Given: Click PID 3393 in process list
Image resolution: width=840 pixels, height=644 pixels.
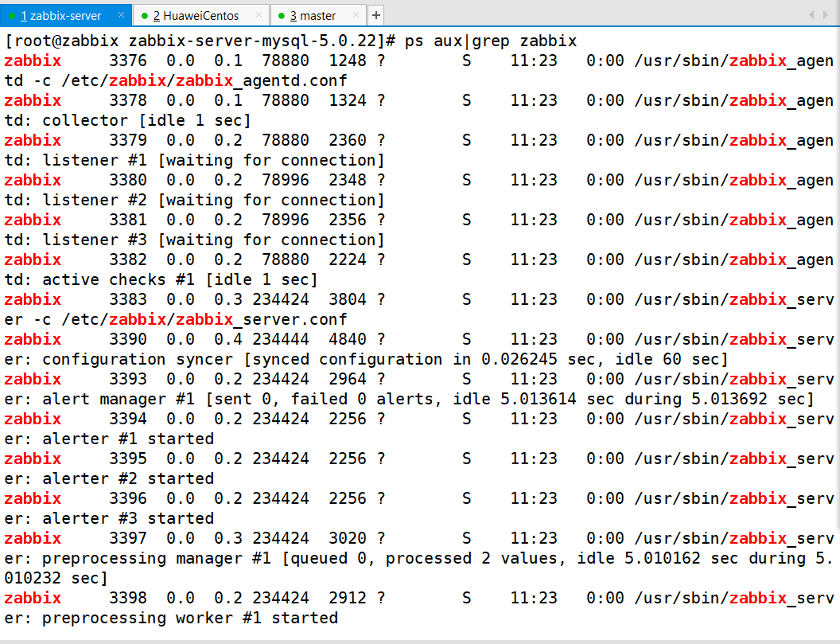Looking at the screenshot, I should [128, 379].
